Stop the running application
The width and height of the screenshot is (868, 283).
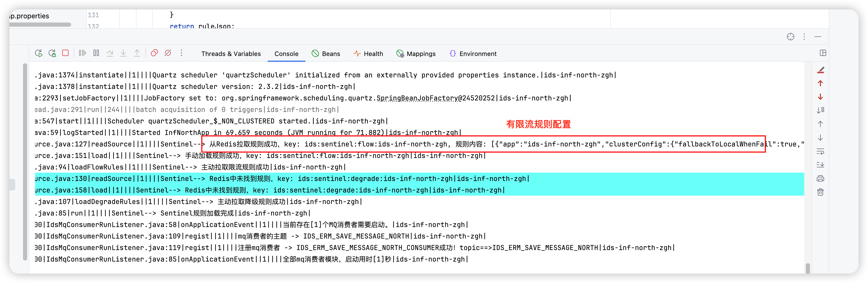point(65,53)
